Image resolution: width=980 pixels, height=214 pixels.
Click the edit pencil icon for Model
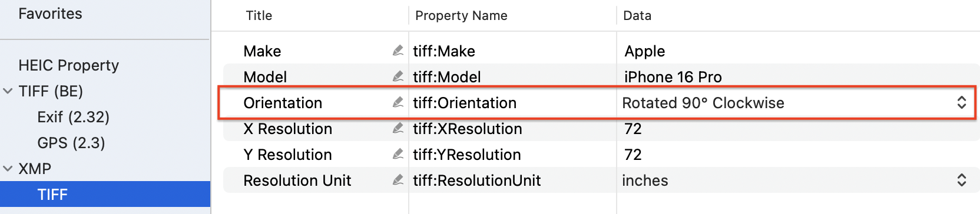(x=398, y=76)
